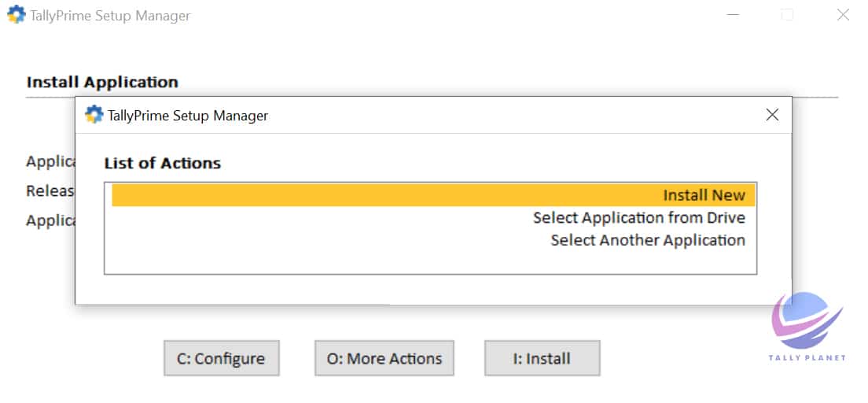This screenshot has height=403, width=868.
Task: Close the main Setup Manager window
Action: (843, 15)
